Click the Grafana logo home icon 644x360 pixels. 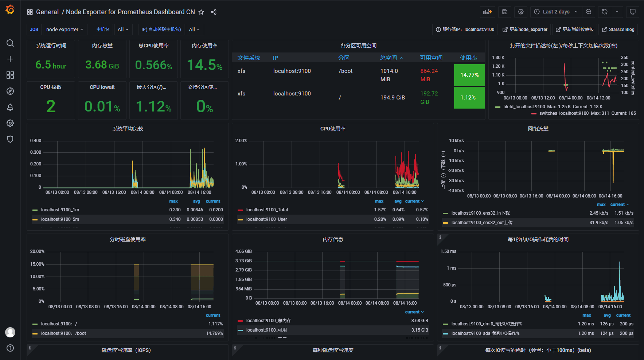[x=10, y=10]
